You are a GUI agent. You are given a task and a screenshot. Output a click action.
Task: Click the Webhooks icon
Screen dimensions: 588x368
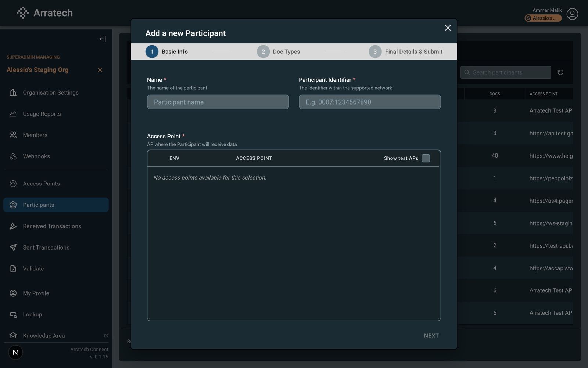tap(13, 156)
